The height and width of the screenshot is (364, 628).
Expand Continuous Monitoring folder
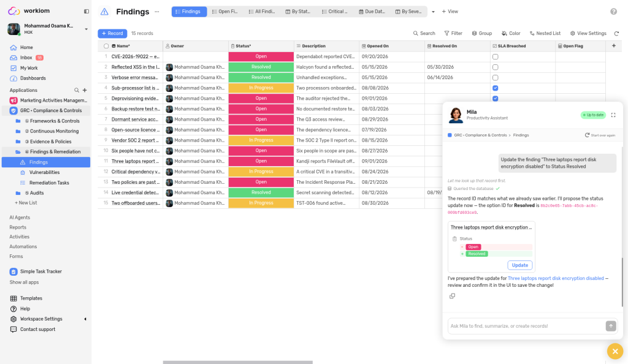click(x=47, y=131)
